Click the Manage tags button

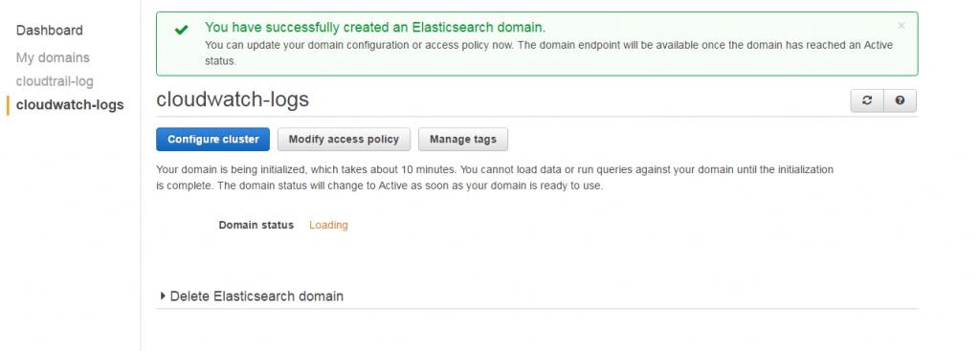pyautogui.click(x=463, y=140)
